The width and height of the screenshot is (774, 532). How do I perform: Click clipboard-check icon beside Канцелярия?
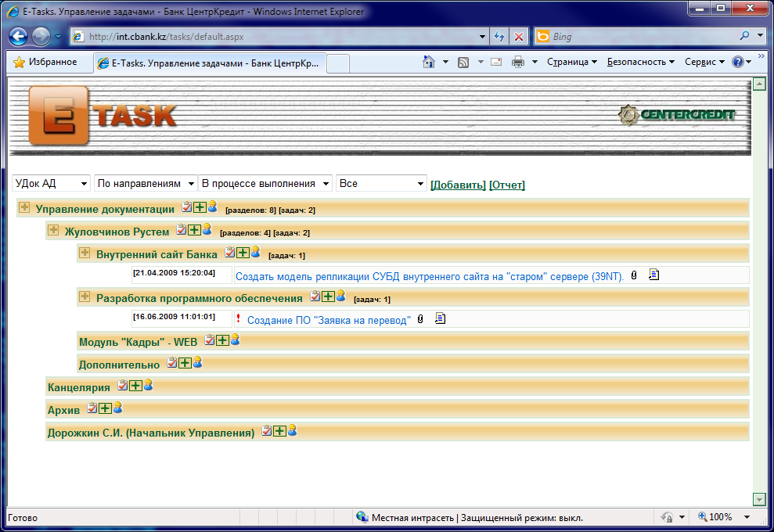[122, 386]
